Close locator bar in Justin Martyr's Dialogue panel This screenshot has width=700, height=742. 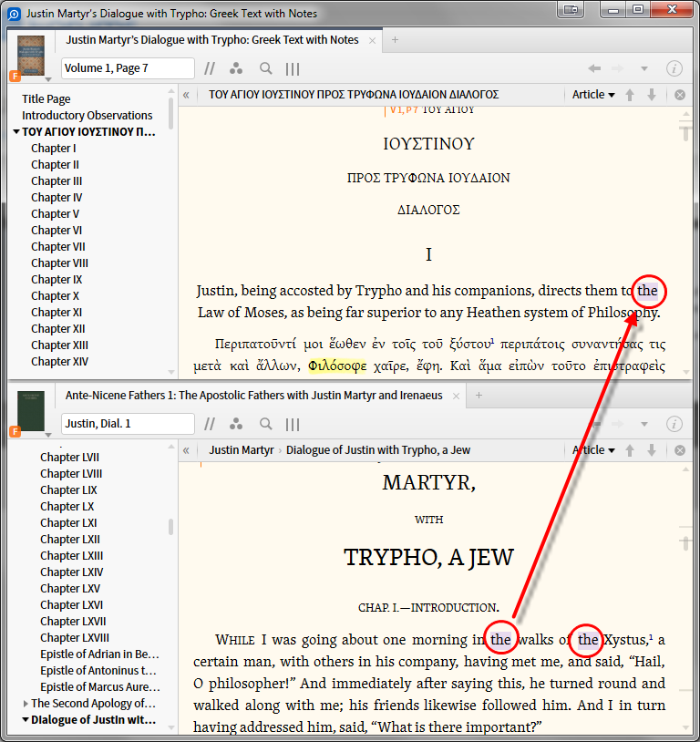[680, 95]
